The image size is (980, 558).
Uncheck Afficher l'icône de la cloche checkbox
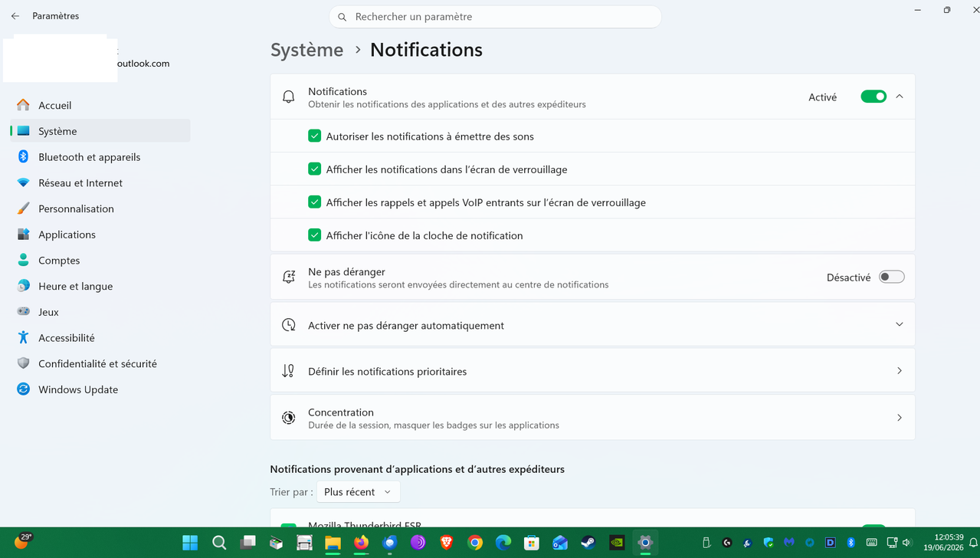coord(314,235)
